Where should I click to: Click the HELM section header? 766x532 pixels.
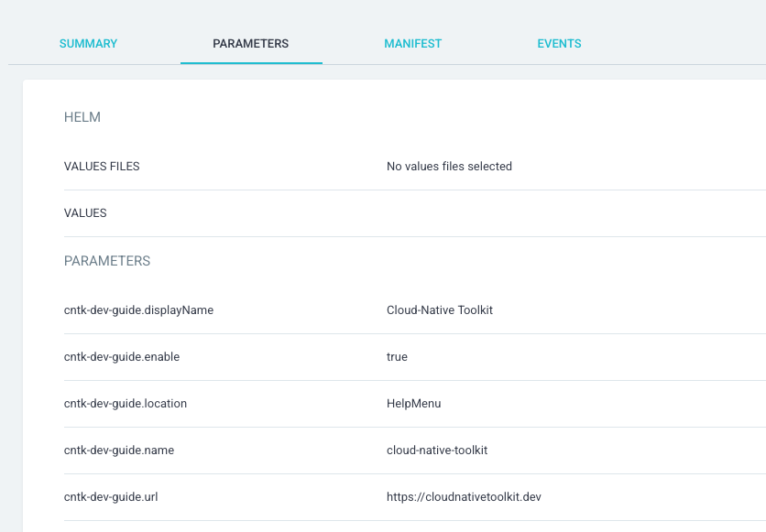(82, 117)
